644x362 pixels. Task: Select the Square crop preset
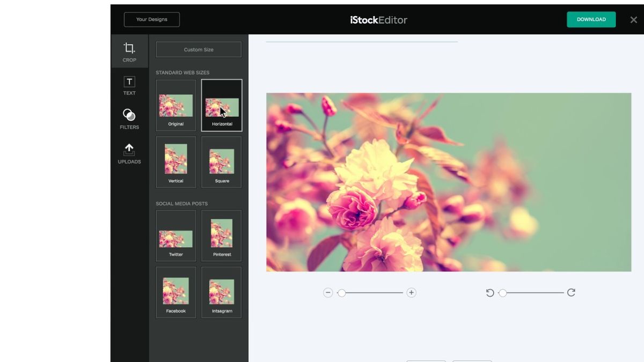point(222,161)
